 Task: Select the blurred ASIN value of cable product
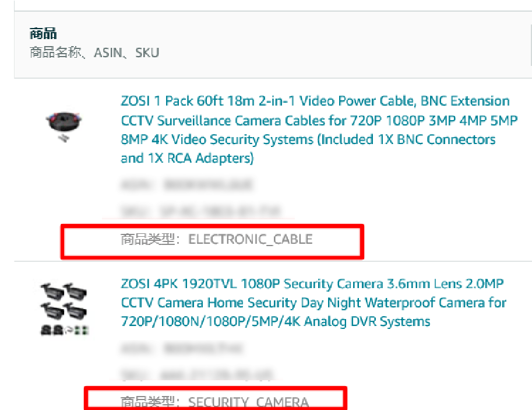click(208, 184)
